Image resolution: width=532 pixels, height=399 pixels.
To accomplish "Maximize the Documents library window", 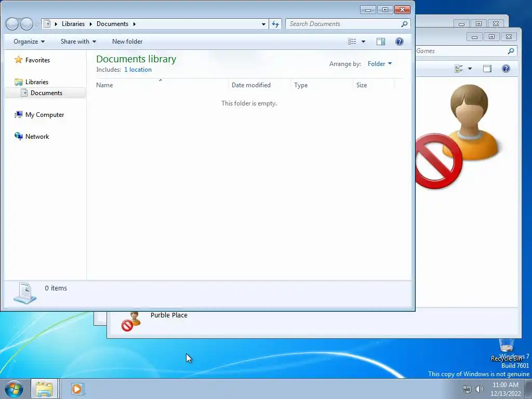I will coord(385,9).
